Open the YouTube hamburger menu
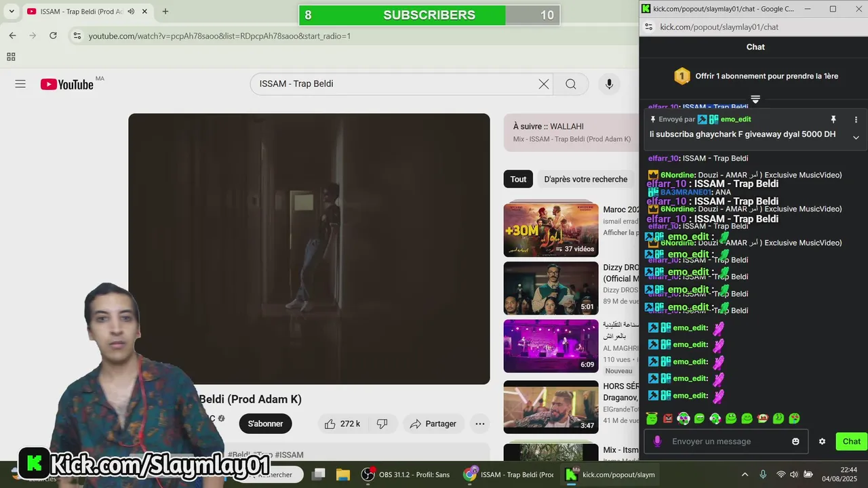This screenshot has width=868, height=488. pyautogui.click(x=20, y=84)
